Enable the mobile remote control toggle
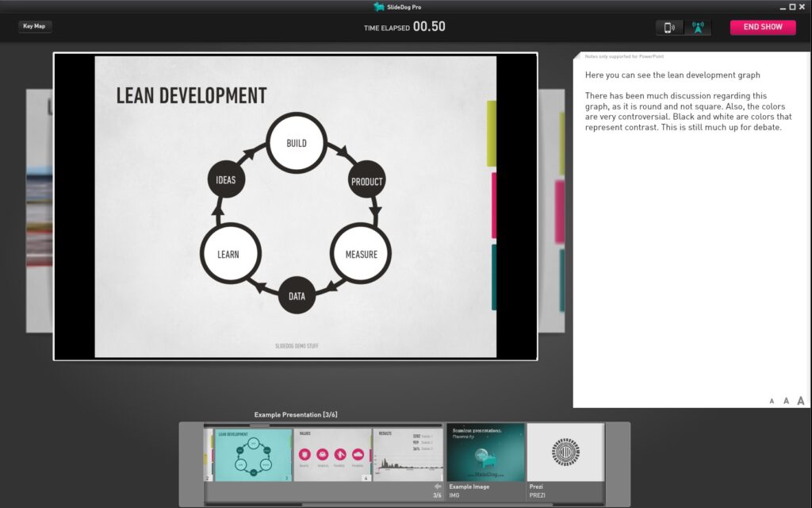 tap(668, 26)
